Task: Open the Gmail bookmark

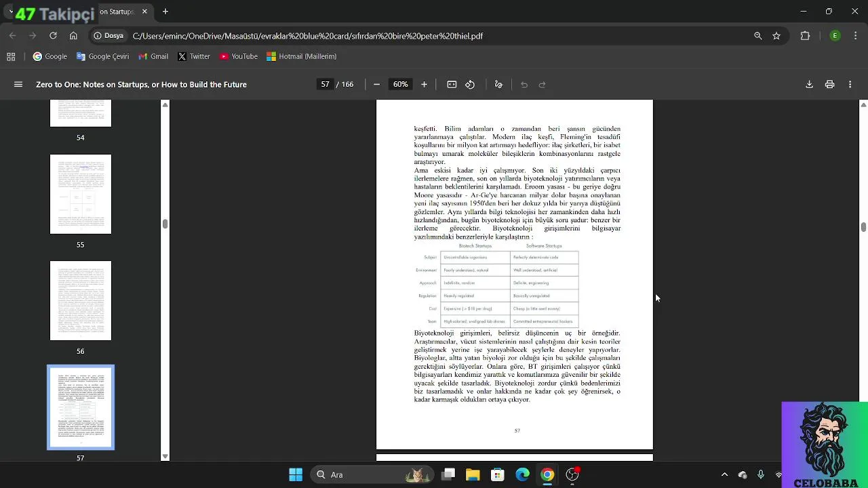Action: [x=153, y=56]
